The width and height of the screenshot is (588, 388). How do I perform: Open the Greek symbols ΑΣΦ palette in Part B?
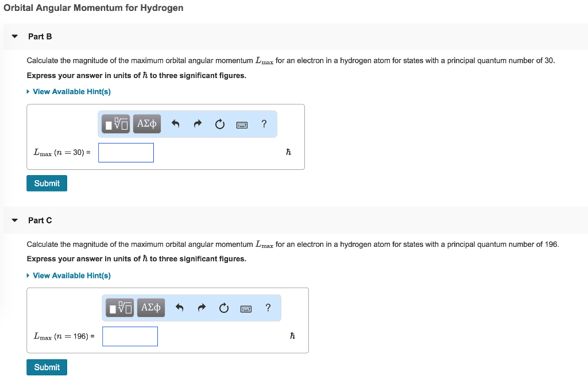tap(146, 123)
